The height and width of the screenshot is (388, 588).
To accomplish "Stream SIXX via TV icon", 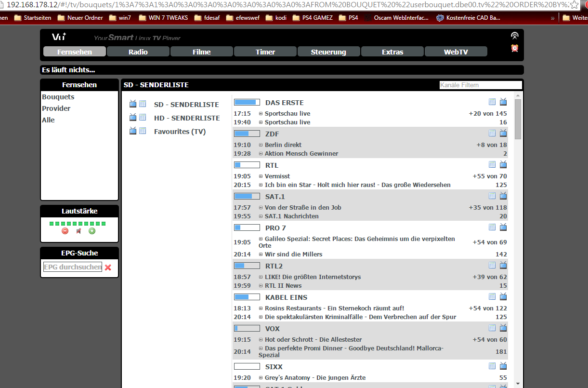I will [x=503, y=366].
